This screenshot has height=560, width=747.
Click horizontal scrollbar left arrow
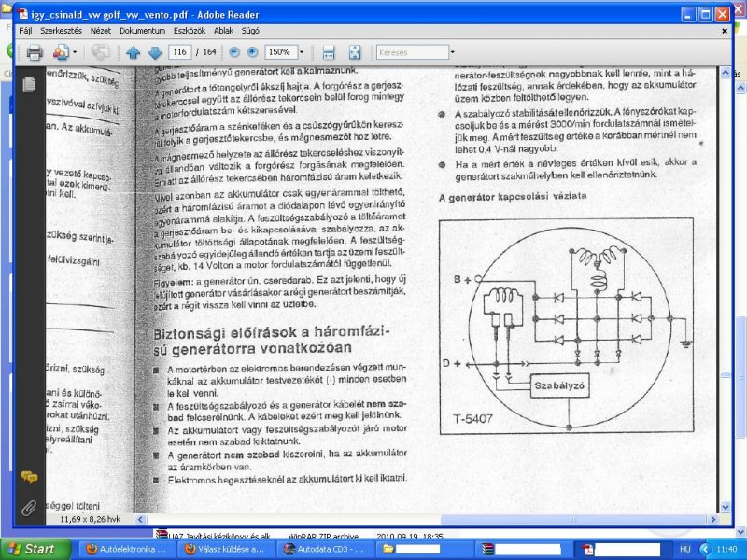click(140, 520)
